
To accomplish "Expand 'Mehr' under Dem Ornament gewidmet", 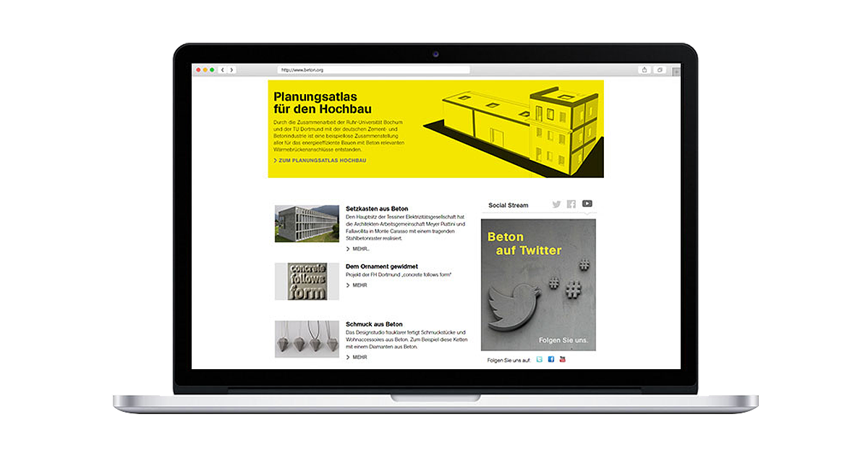I will coord(357,285).
